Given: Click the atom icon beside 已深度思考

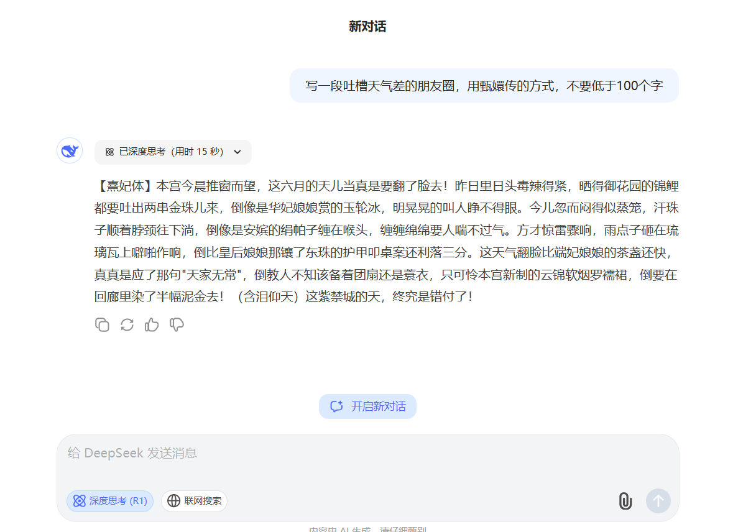Looking at the screenshot, I should [x=109, y=152].
